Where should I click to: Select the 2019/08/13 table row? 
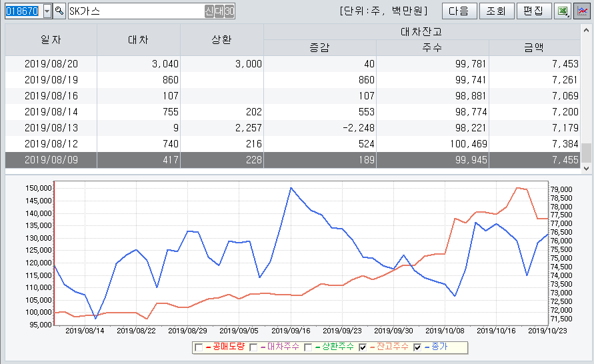pos(293,127)
